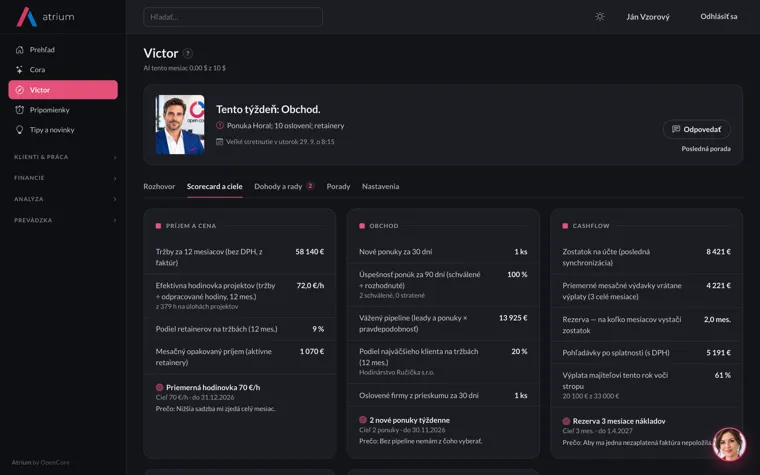The width and height of the screenshot is (760, 475).
Task: Focus the Hľadať search field
Action: coord(233,17)
